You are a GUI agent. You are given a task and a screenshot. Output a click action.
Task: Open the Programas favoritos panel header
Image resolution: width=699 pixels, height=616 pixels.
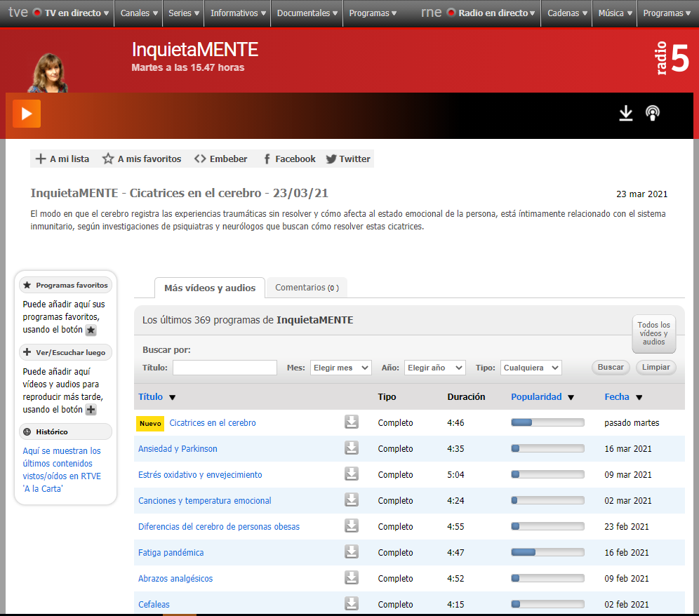pos(65,286)
